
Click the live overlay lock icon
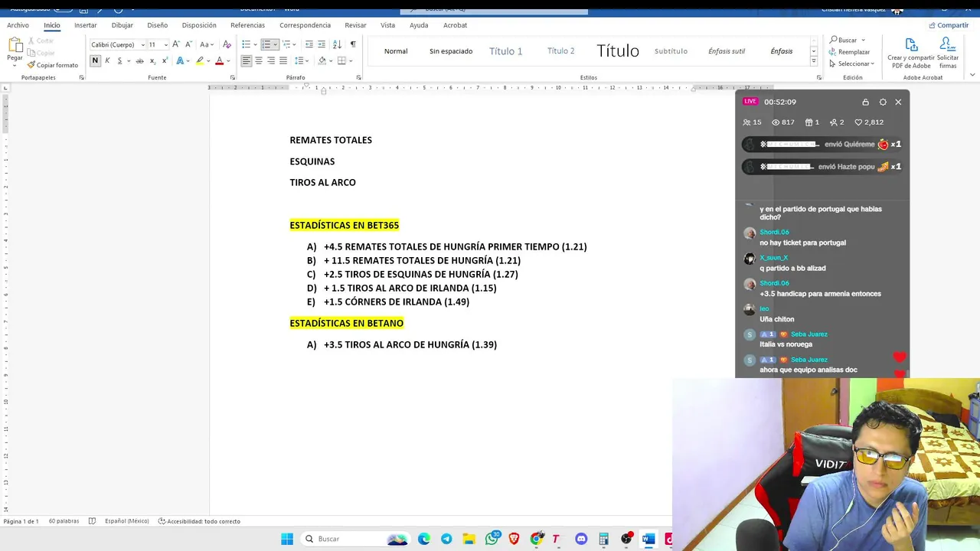[x=866, y=102]
